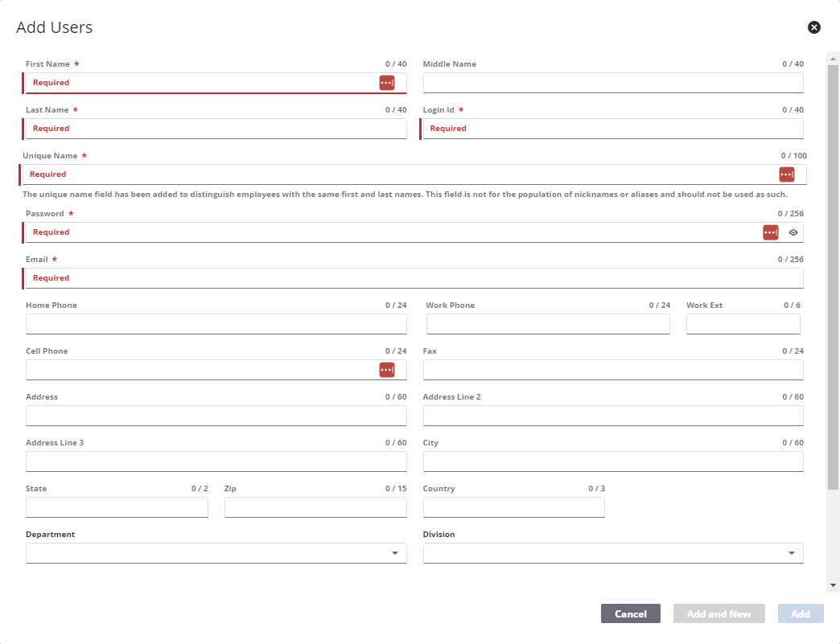Click the Add and New button

[x=719, y=613]
